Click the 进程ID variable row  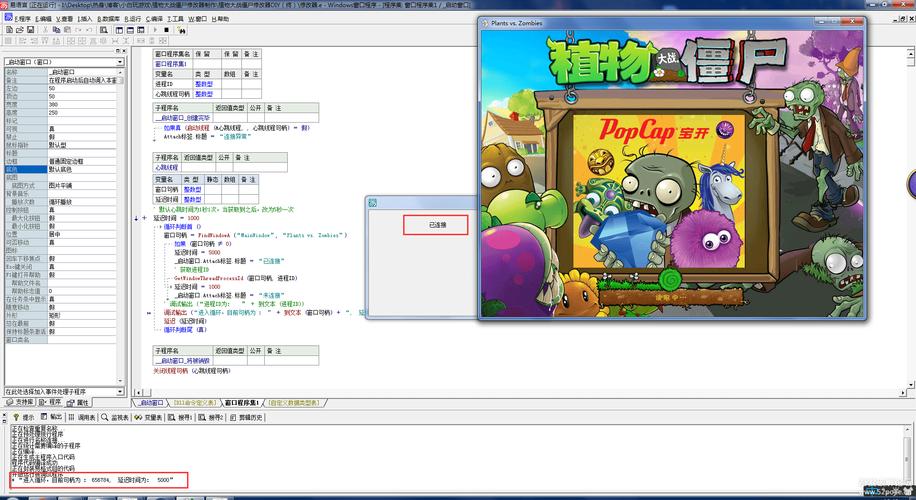[x=207, y=84]
